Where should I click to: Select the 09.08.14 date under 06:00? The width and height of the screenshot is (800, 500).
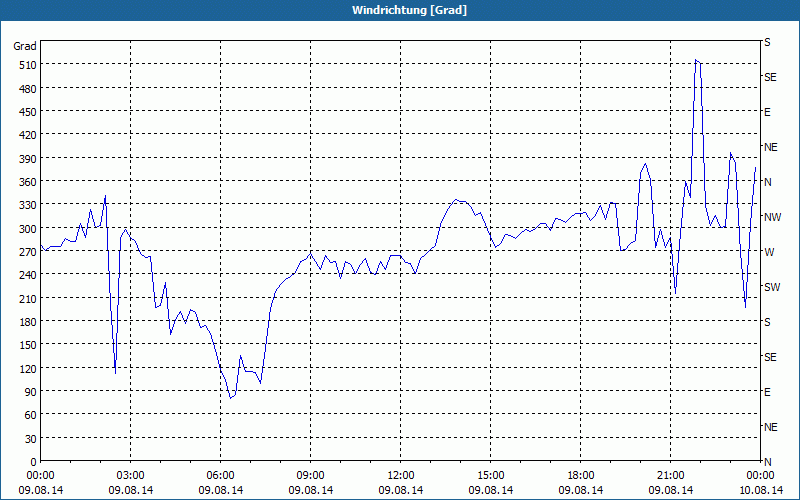point(220,490)
